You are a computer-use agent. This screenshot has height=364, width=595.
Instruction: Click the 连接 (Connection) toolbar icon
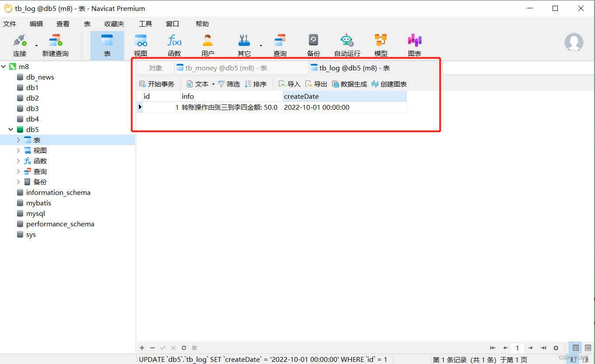(x=20, y=45)
